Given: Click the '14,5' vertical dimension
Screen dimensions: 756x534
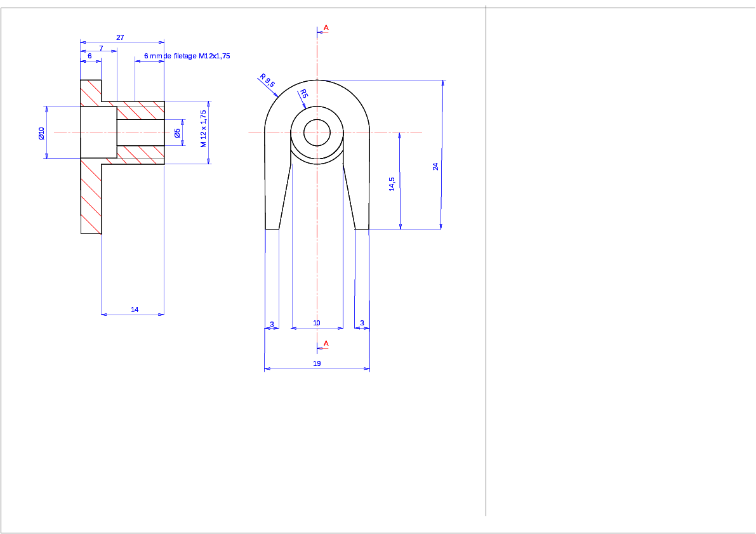Looking at the screenshot, I should point(392,184).
